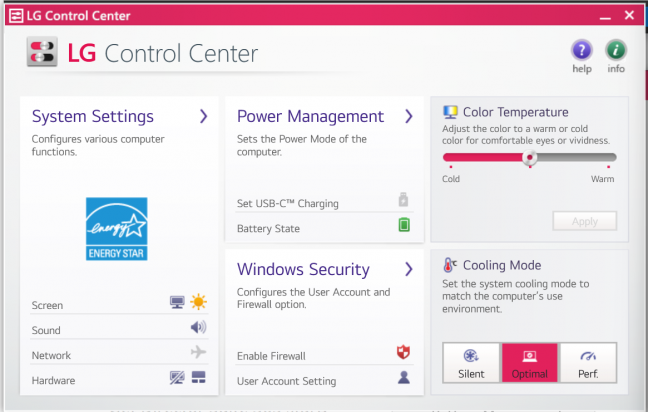The image size is (648, 412).
Task: Open the System Settings heading
Action: [x=93, y=117]
